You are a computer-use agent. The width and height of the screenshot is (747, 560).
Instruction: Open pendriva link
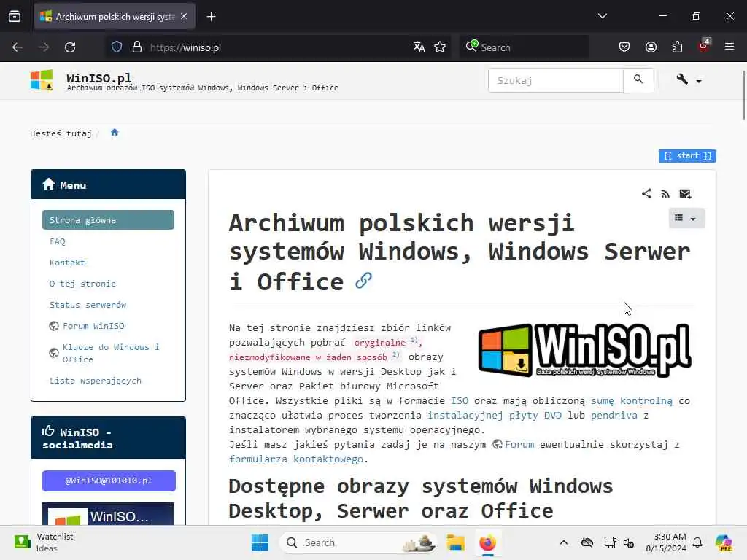(x=614, y=415)
